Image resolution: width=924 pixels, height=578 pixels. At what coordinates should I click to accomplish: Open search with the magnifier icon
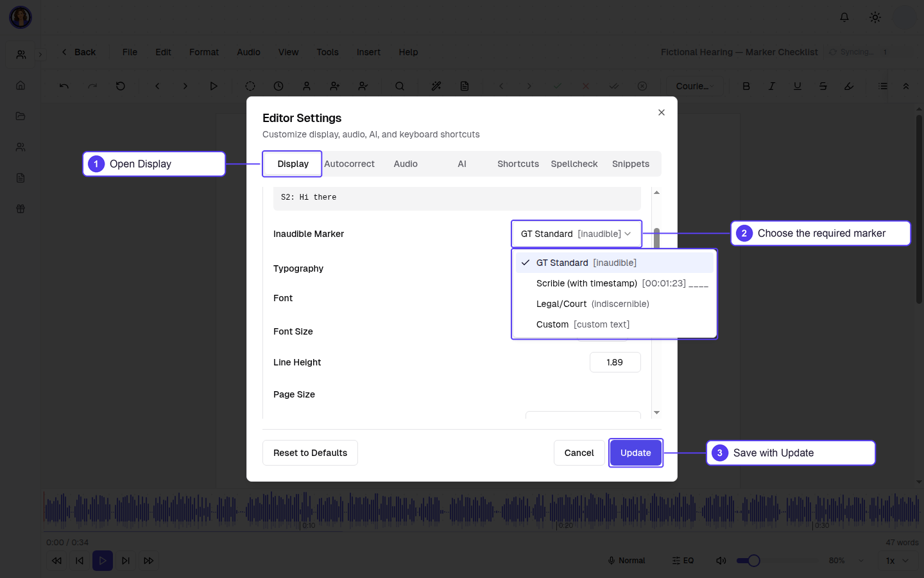pos(400,86)
